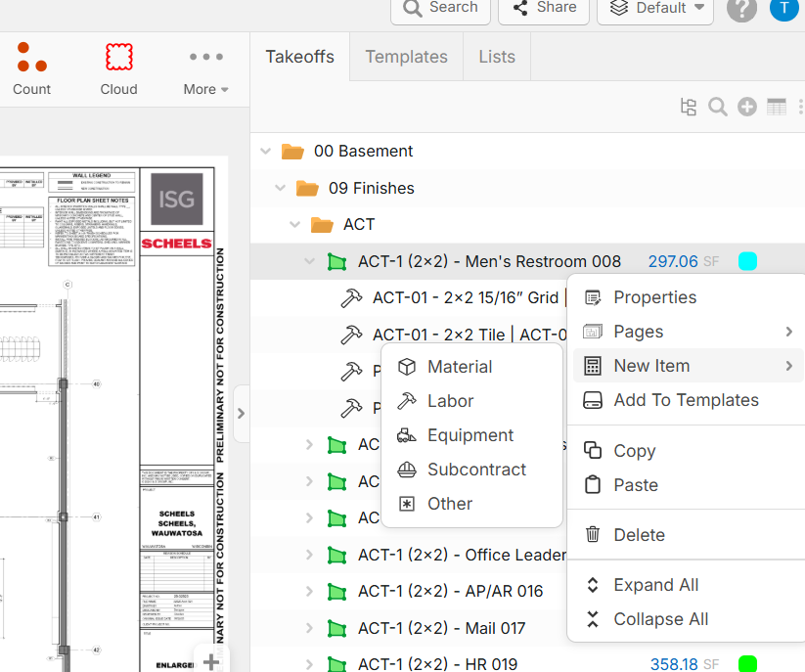The height and width of the screenshot is (672, 805).
Task: Click the Search button in top bar
Action: [x=440, y=9]
